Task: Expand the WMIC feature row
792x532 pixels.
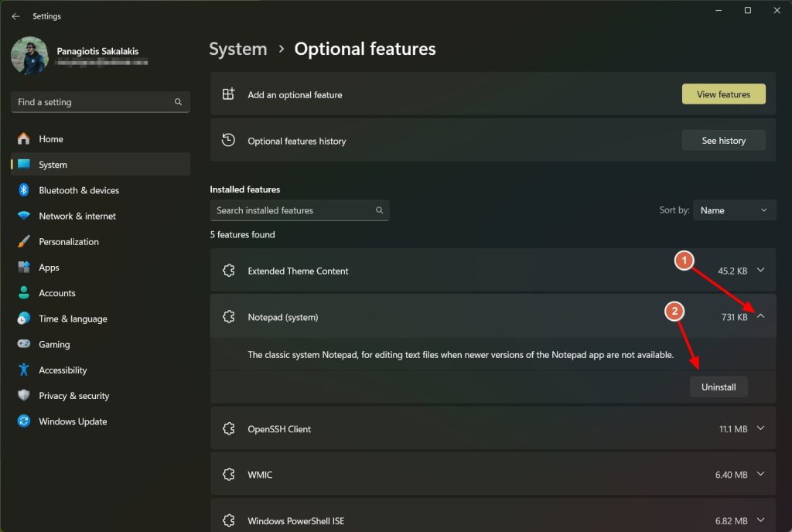Action: coord(760,474)
